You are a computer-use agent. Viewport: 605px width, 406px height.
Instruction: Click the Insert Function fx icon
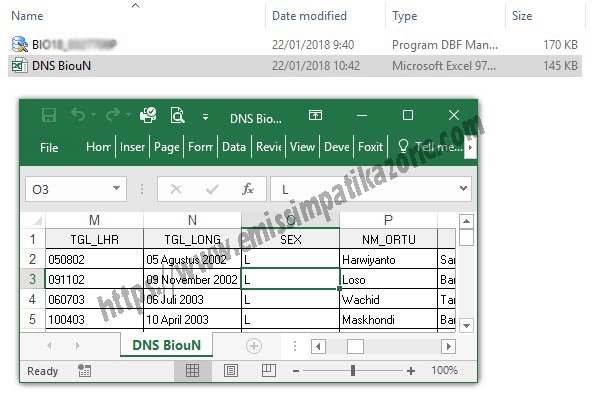(248, 189)
